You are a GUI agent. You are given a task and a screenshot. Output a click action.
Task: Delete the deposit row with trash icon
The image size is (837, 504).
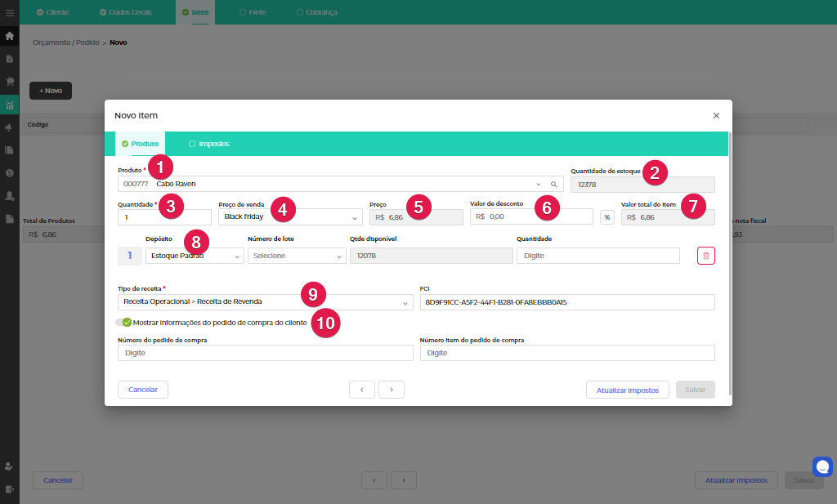click(x=706, y=256)
